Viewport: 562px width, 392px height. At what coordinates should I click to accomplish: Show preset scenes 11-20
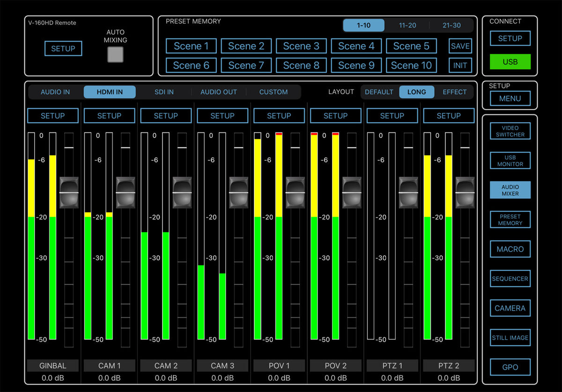(407, 25)
